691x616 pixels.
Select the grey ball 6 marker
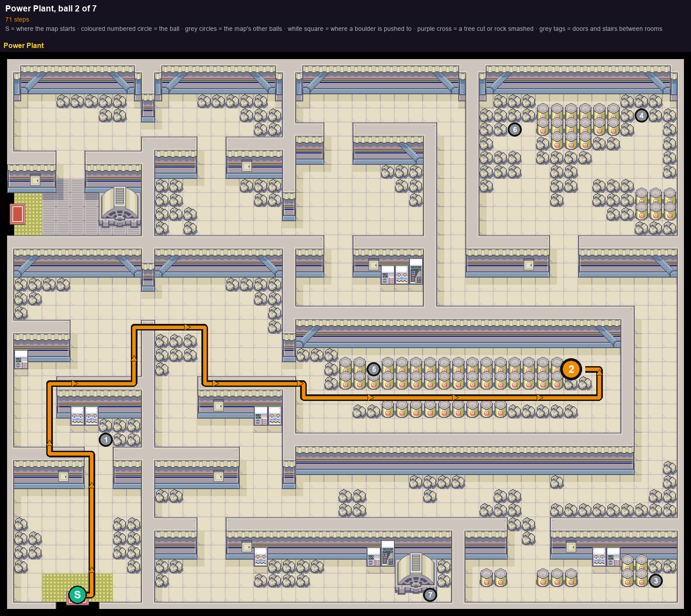click(515, 130)
